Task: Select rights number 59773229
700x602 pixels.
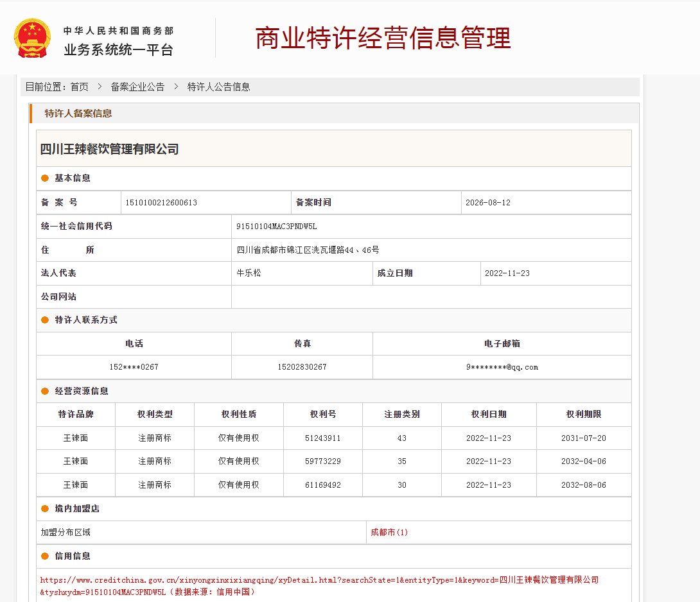Action: click(x=323, y=461)
